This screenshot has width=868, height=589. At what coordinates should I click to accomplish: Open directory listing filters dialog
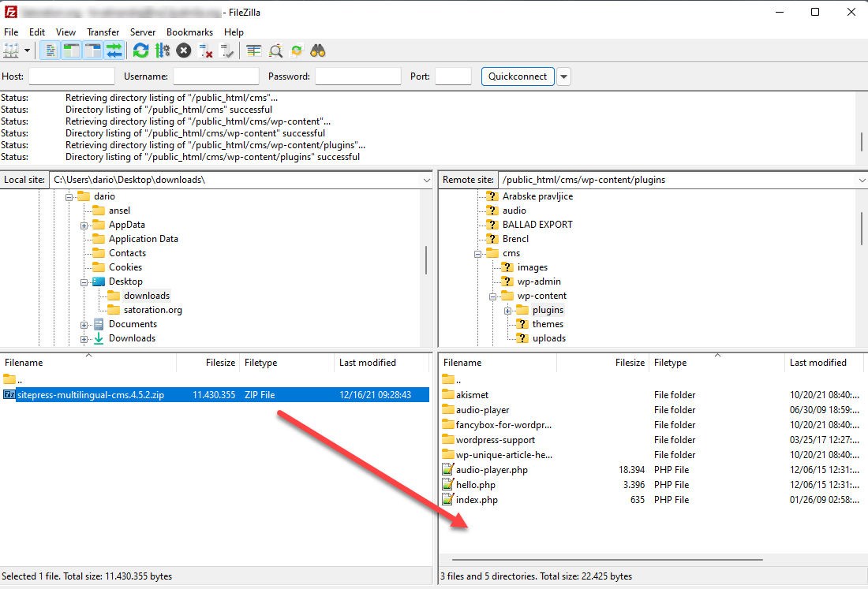click(x=253, y=51)
